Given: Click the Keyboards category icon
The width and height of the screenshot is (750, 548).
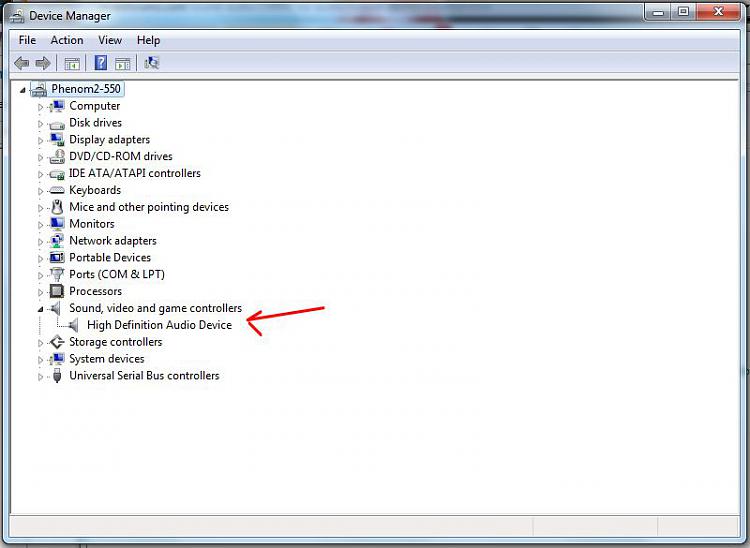Looking at the screenshot, I should (x=57, y=190).
